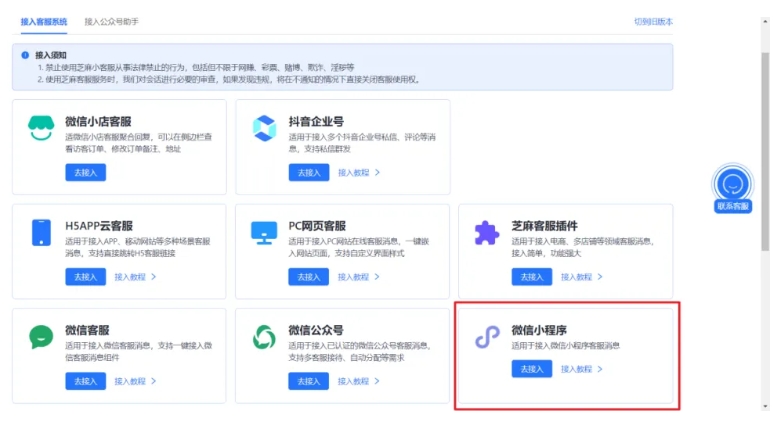The height and width of the screenshot is (422, 774).
Task: Click the 微信小程序 card title
Action: click(539, 330)
